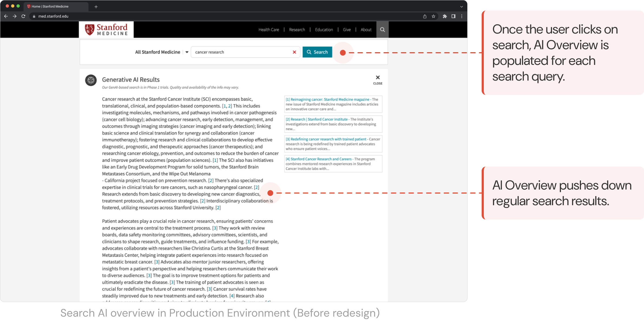Open site search via magnifier icon
Image resolution: width=644 pixels, height=322 pixels.
pyautogui.click(x=383, y=29)
